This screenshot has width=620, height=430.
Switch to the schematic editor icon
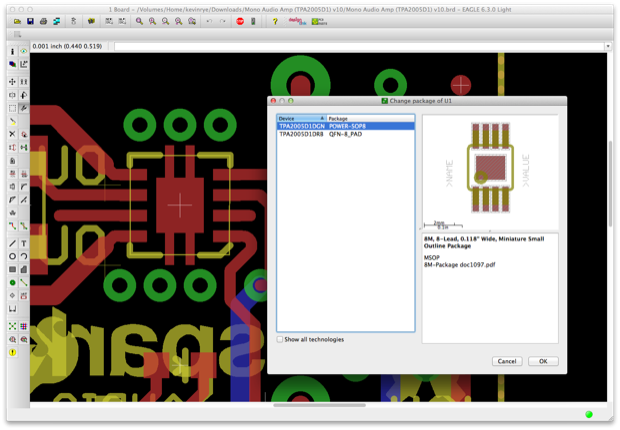[74, 21]
